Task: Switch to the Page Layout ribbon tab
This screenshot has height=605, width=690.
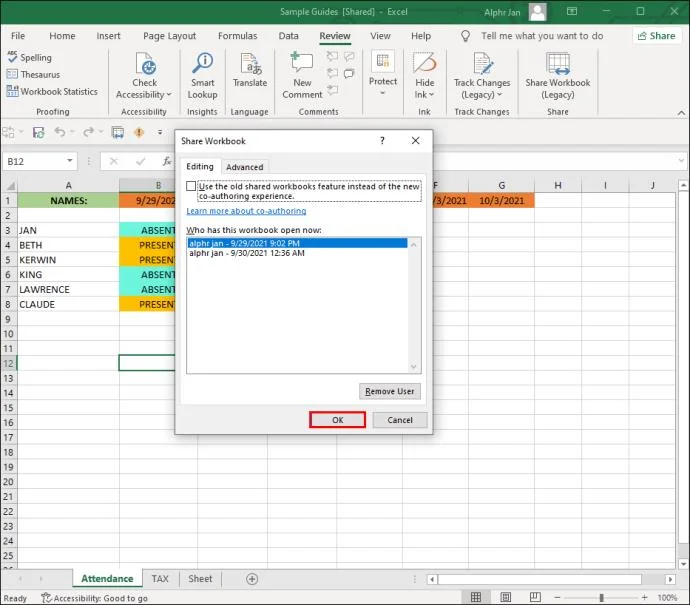Action: click(x=169, y=36)
